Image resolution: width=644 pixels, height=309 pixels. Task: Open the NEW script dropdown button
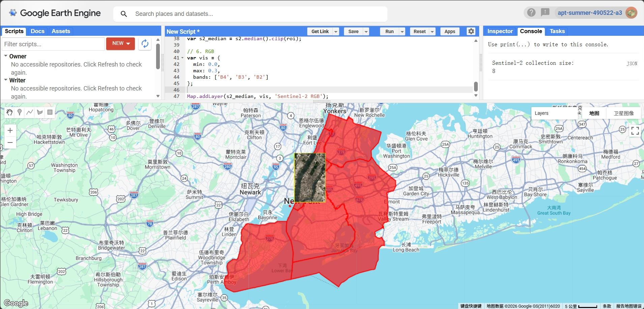tap(120, 44)
